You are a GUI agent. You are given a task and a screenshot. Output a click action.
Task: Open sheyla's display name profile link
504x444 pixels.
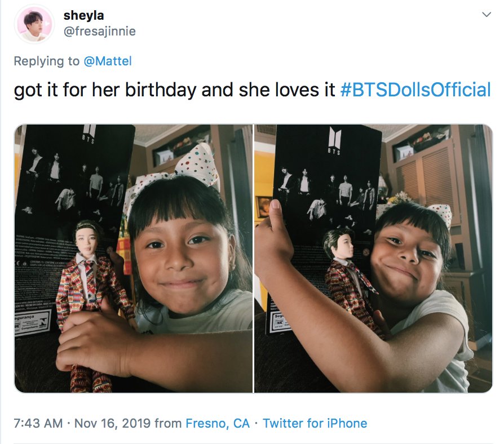click(x=84, y=15)
